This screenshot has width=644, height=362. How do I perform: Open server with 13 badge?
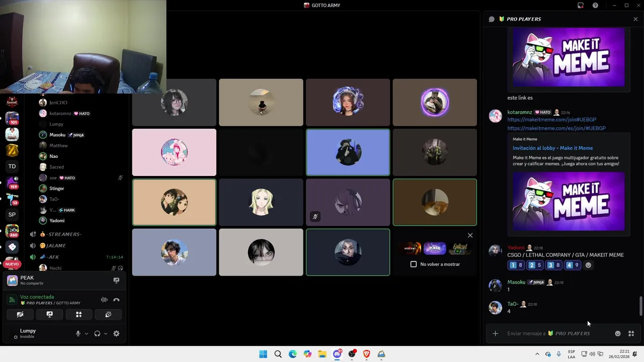(12, 199)
